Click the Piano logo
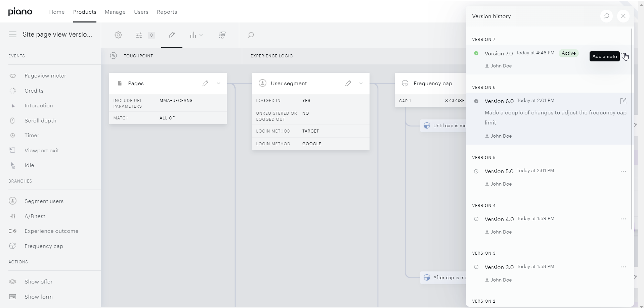Screen dimensions: 644x308 pos(20,12)
